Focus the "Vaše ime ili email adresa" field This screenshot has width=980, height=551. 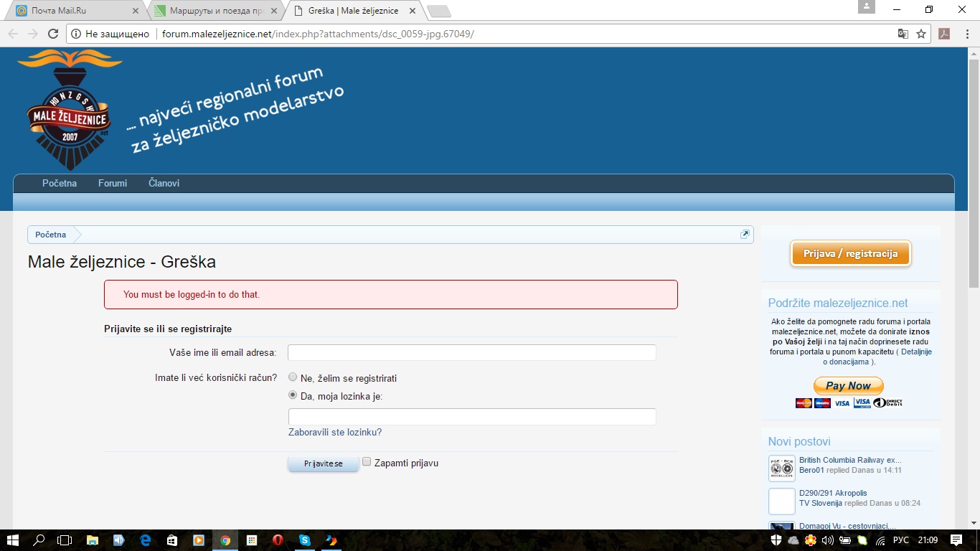point(471,352)
